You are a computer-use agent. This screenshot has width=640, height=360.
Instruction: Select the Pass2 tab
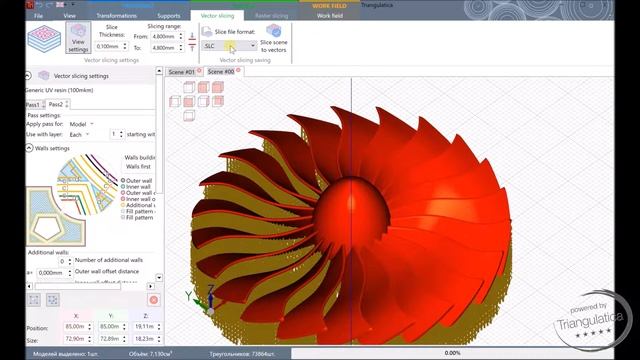(56, 104)
